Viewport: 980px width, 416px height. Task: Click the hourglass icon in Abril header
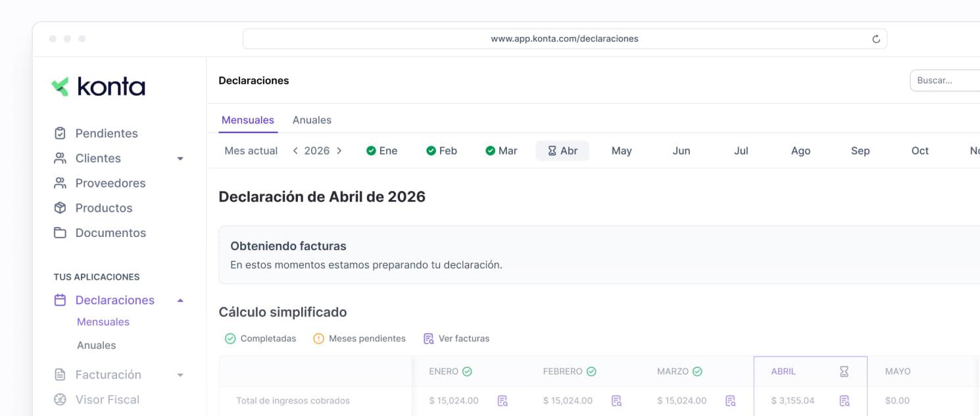[845, 372]
